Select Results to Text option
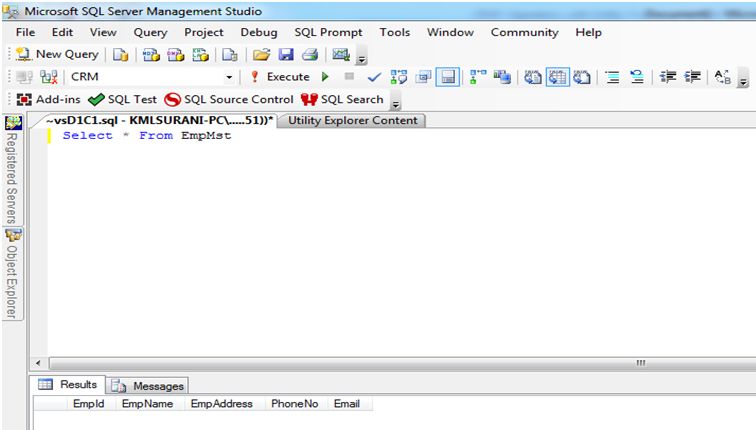This screenshot has height=430, width=756. [533, 77]
